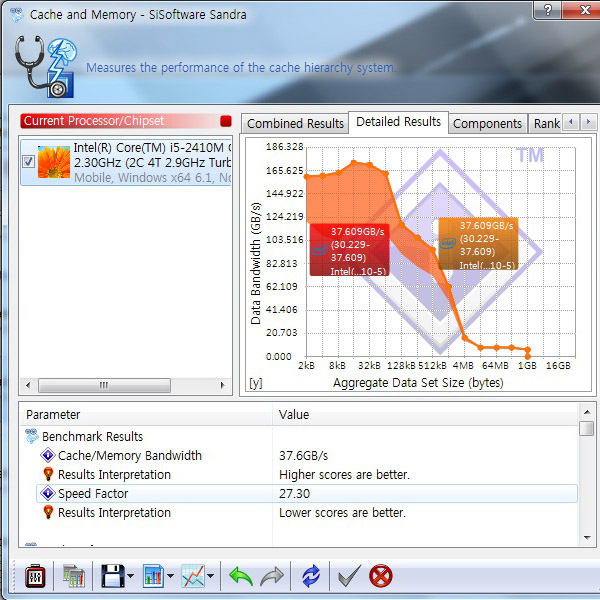Click the Speed Factor diamond icon
Screen dimensions: 600x600
click(x=48, y=493)
